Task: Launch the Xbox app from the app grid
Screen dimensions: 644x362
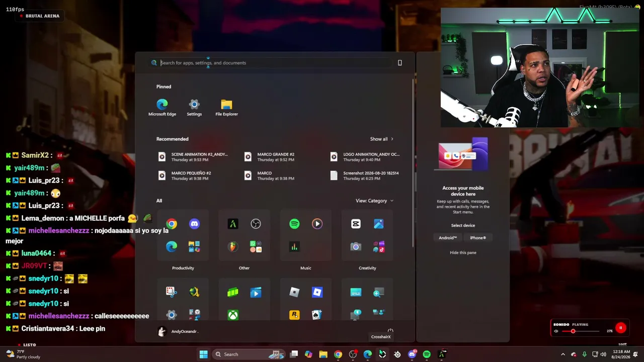Action: [x=233, y=315]
